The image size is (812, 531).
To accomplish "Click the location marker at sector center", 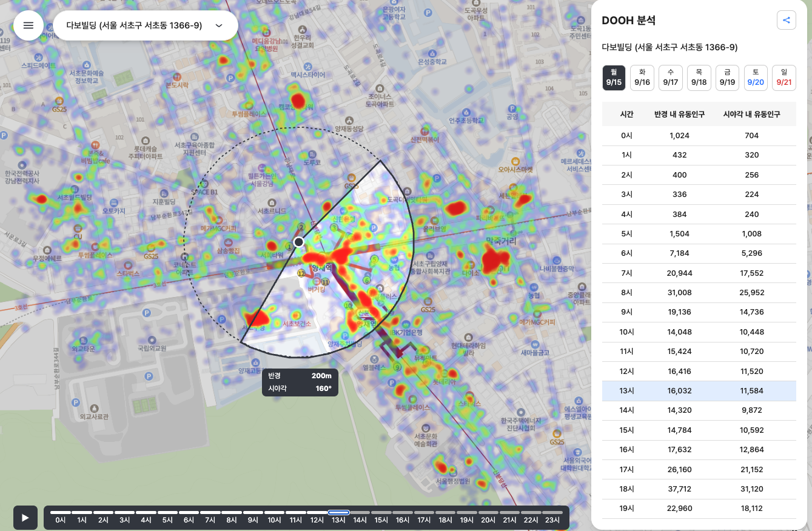I will (298, 242).
